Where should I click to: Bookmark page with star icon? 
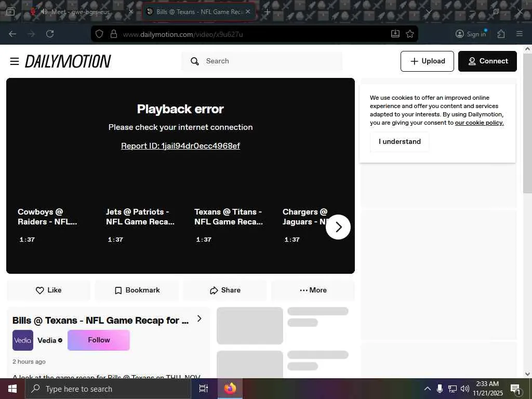410,34
